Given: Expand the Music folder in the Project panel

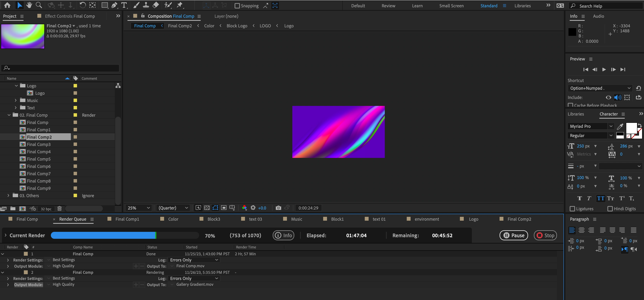Looking at the screenshot, I should pyautogui.click(x=15, y=100).
